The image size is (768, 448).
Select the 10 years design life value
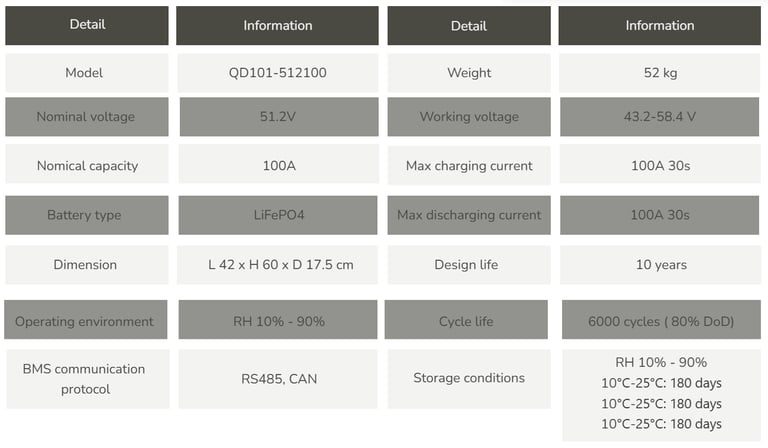660,265
